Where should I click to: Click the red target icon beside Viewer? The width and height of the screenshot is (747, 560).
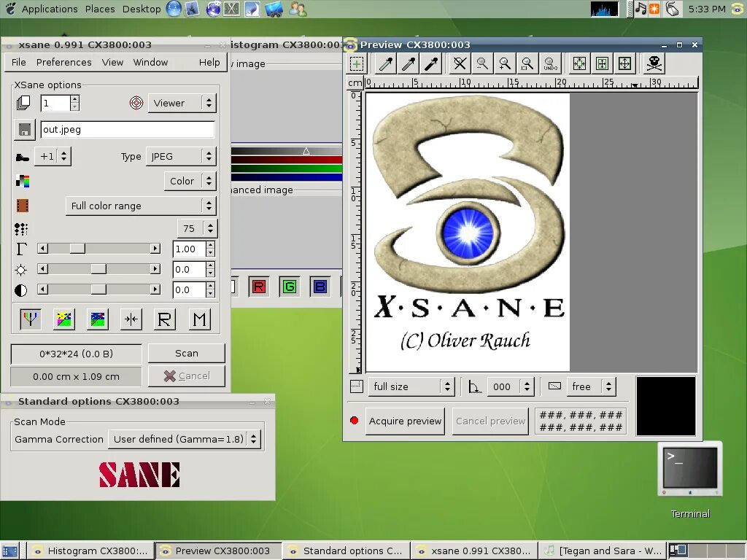(136, 103)
